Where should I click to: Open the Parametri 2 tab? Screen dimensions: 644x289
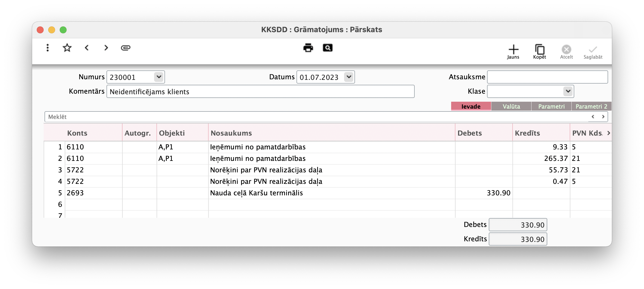point(591,106)
